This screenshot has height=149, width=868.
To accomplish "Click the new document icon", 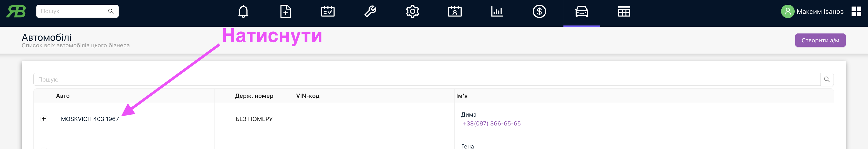I will 286,12.
